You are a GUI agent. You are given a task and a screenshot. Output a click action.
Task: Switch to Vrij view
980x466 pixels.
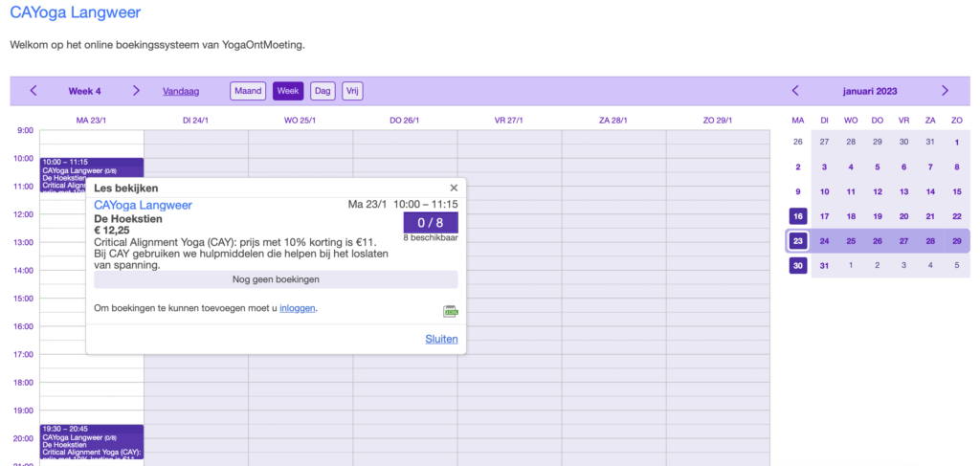(x=352, y=91)
